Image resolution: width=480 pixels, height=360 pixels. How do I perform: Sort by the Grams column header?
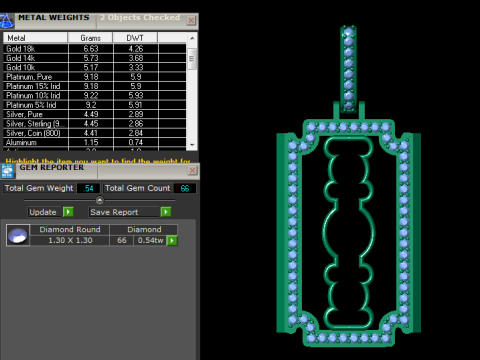tap(90, 38)
